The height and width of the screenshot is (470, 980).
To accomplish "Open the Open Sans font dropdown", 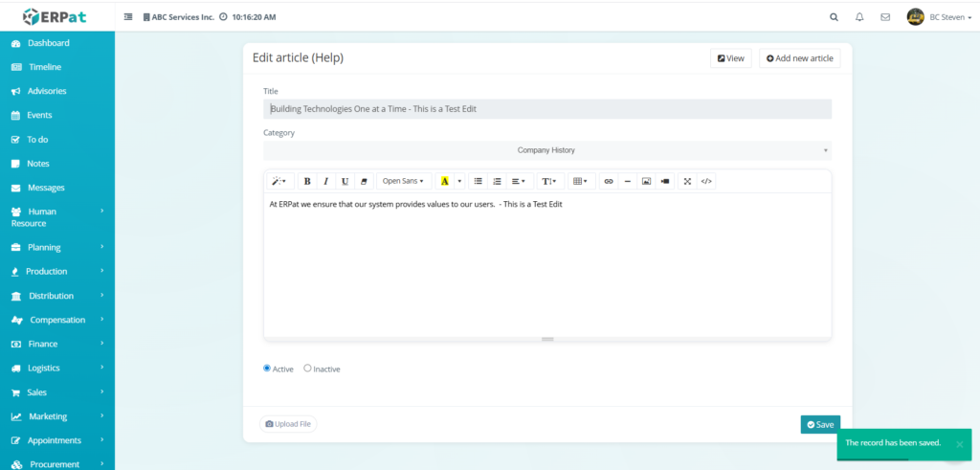I will click(403, 181).
